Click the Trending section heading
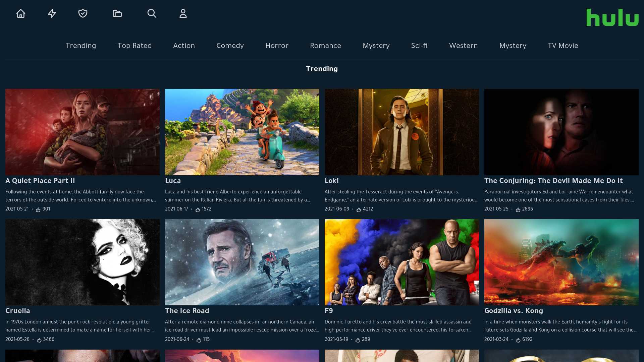The image size is (644, 362). coord(322,69)
